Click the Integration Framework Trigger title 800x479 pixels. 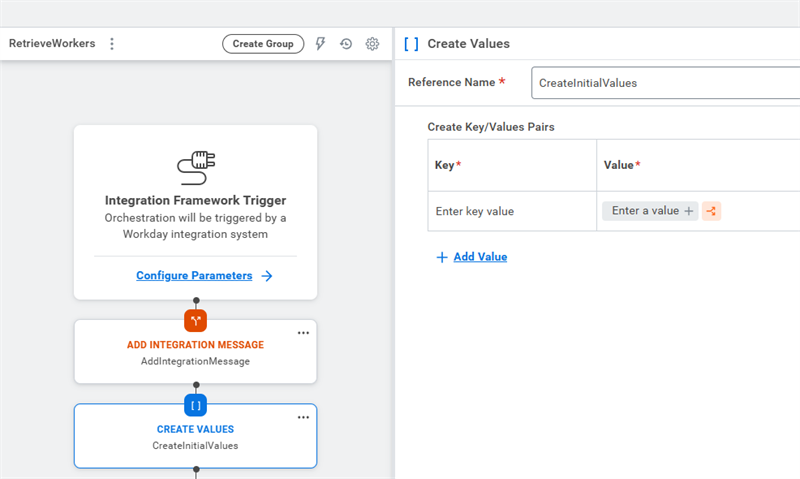click(x=195, y=200)
